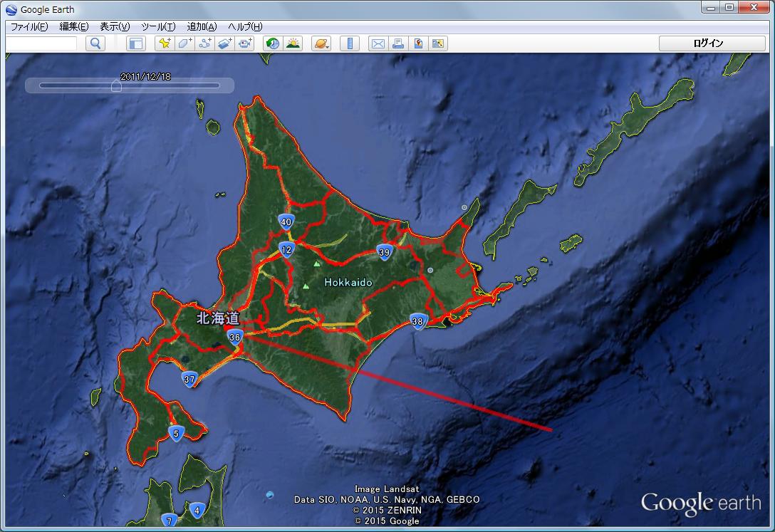Click route 38 highway shield

(417, 322)
